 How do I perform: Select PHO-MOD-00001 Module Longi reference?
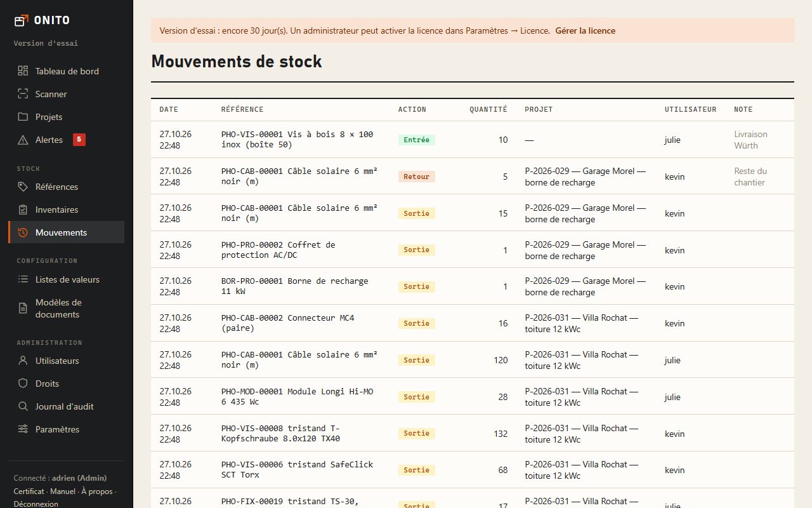pyautogui.click(x=298, y=397)
